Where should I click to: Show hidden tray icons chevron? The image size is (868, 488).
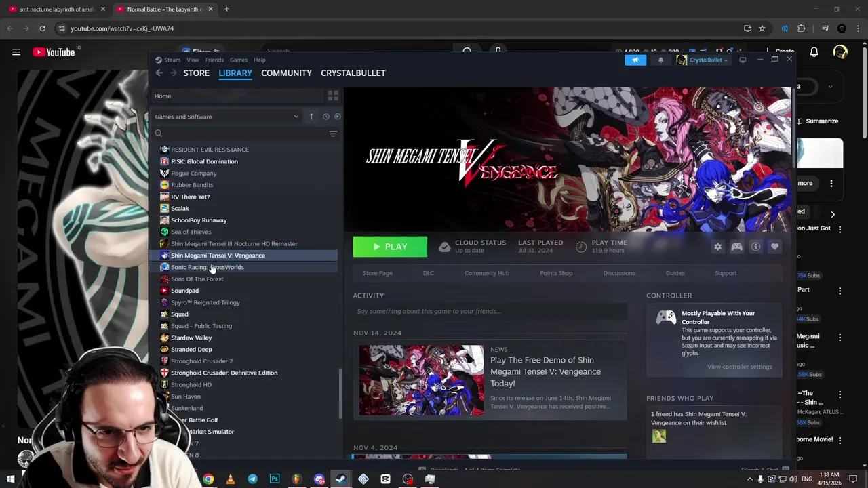coord(749,479)
